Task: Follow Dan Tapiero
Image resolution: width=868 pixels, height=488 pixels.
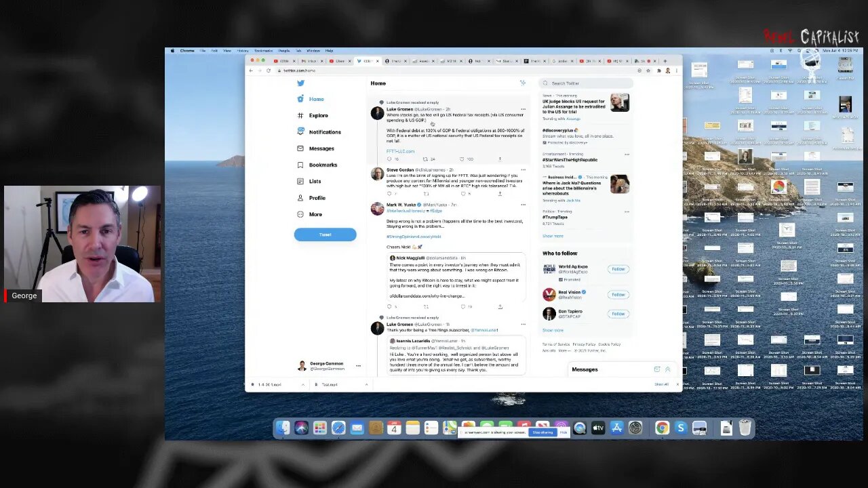Action: point(618,314)
